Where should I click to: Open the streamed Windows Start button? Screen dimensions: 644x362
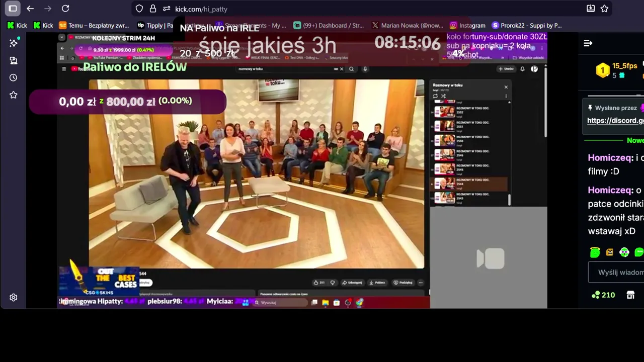(x=246, y=303)
